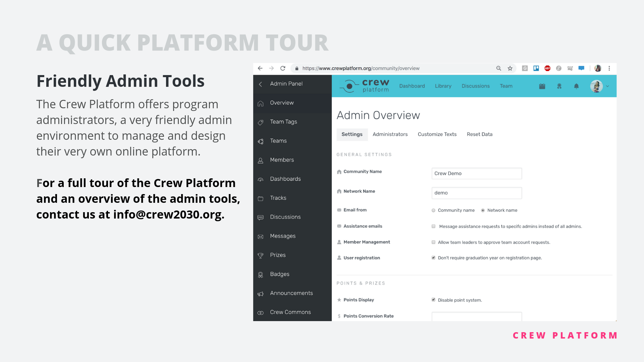Click the Trello extension icon
This screenshot has height=362, width=644.
(536, 68)
